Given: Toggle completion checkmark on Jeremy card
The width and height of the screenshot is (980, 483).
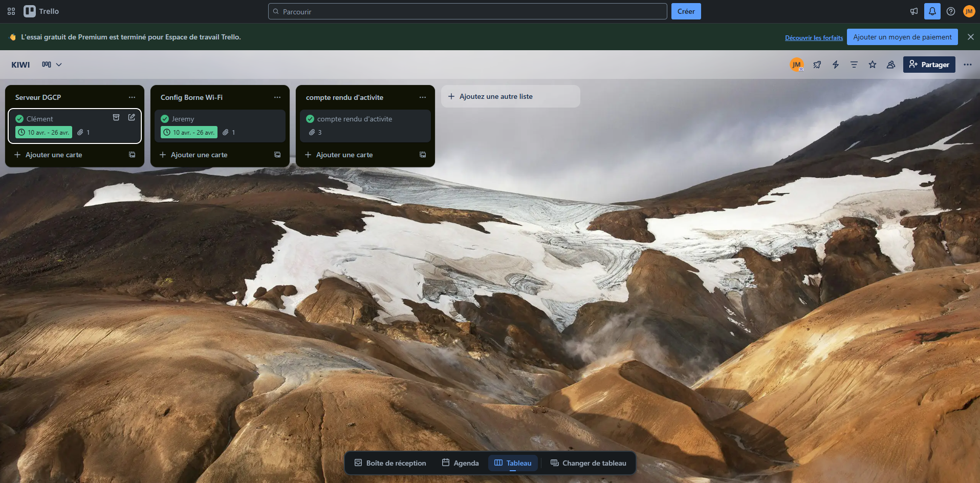Looking at the screenshot, I should click(x=165, y=119).
